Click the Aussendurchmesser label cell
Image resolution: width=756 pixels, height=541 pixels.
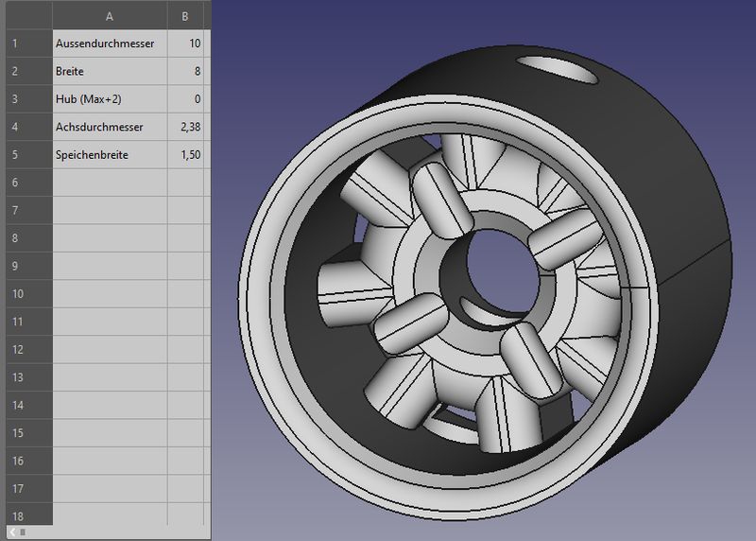coord(110,44)
